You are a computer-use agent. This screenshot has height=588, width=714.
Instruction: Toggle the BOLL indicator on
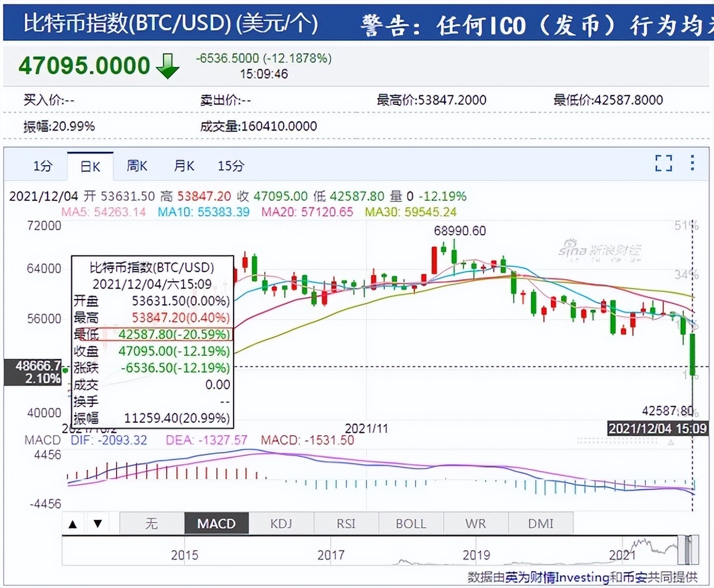pos(411,523)
